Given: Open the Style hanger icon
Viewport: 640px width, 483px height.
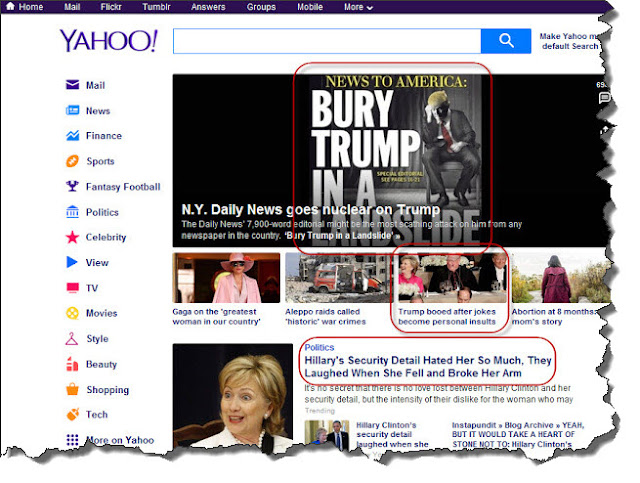Looking at the screenshot, I should pyautogui.click(x=72, y=338).
